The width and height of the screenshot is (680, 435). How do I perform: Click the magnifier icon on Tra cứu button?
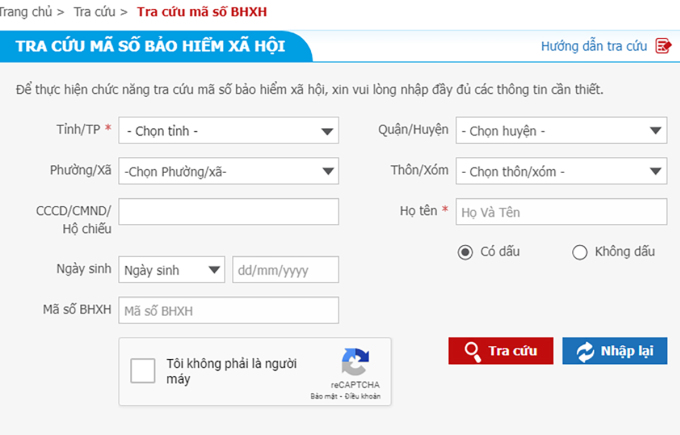point(472,351)
